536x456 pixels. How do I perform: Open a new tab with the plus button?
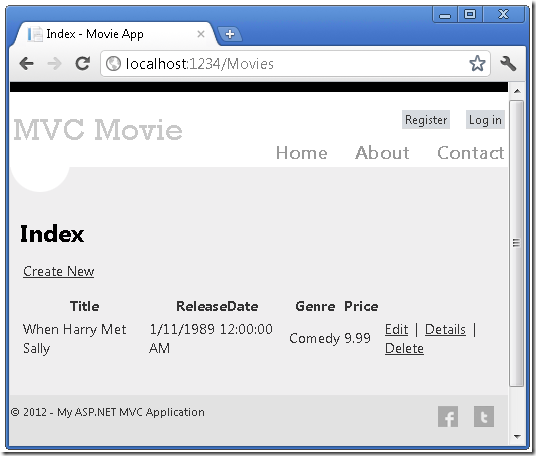coord(230,34)
